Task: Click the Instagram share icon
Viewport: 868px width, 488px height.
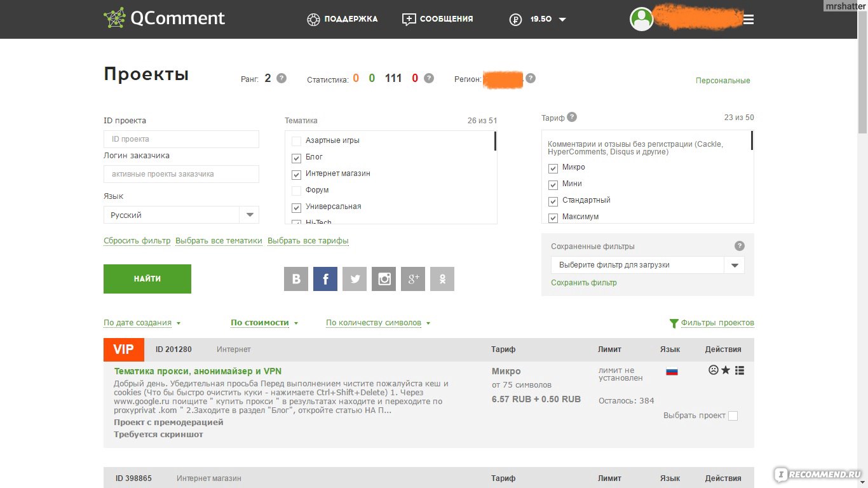Action: tap(384, 279)
